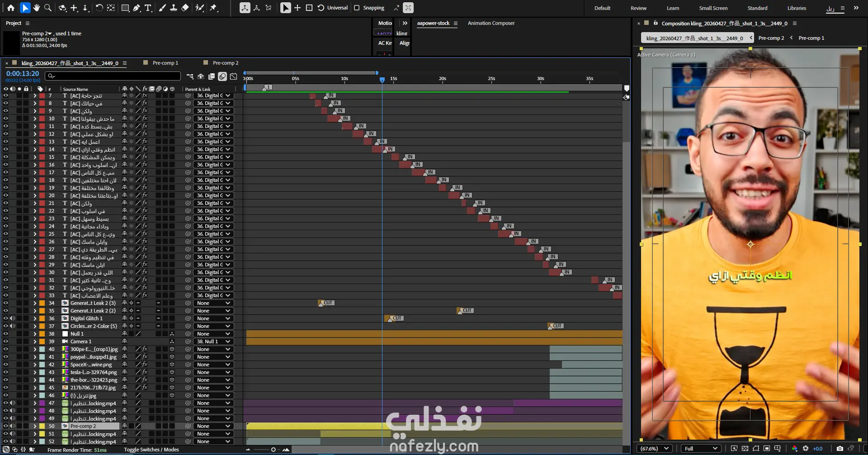Open the Animation Composer panel tab
868x455 pixels.
491,23
